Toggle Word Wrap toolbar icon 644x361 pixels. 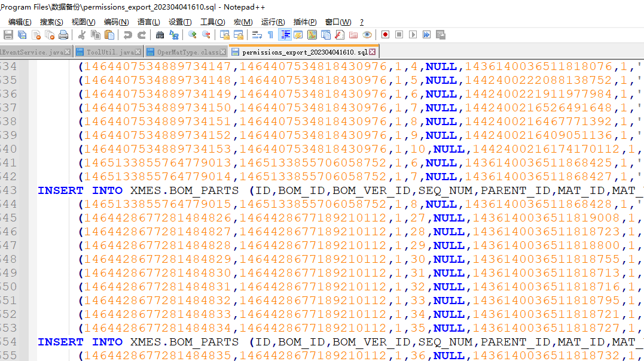tap(257, 35)
